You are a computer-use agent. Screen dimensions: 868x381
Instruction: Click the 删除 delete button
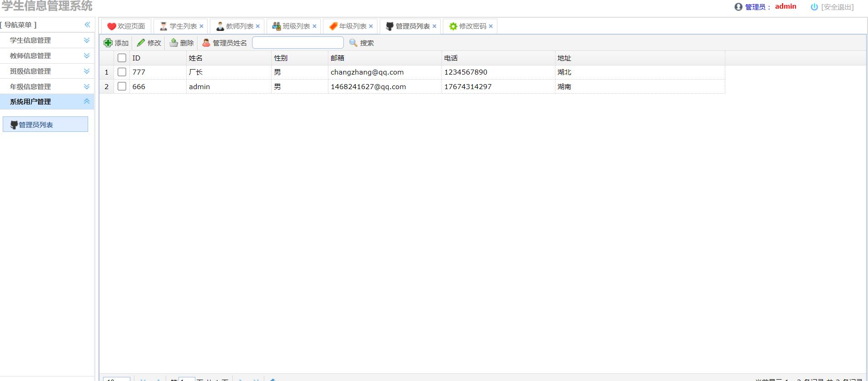click(182, 43)
